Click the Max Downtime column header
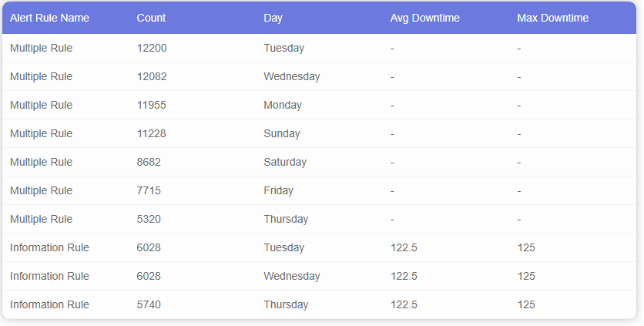The image size is (644, 326). point(552,18)
